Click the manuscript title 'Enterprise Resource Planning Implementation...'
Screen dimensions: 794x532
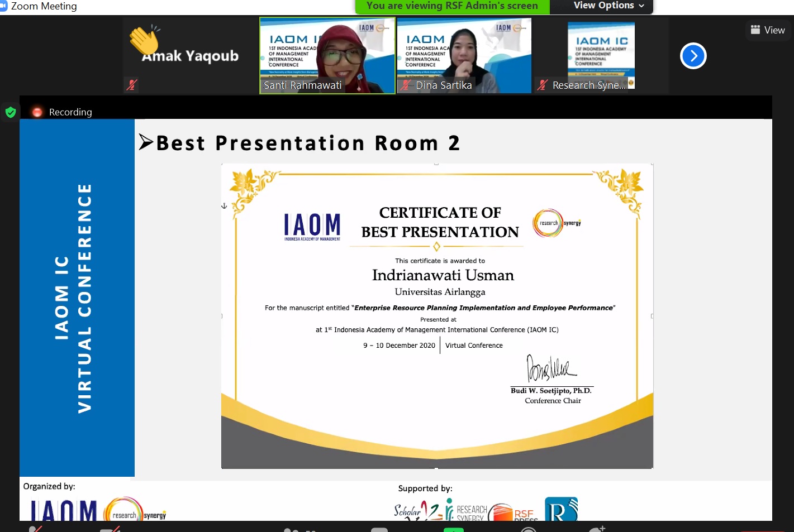[x=484, y=308]
